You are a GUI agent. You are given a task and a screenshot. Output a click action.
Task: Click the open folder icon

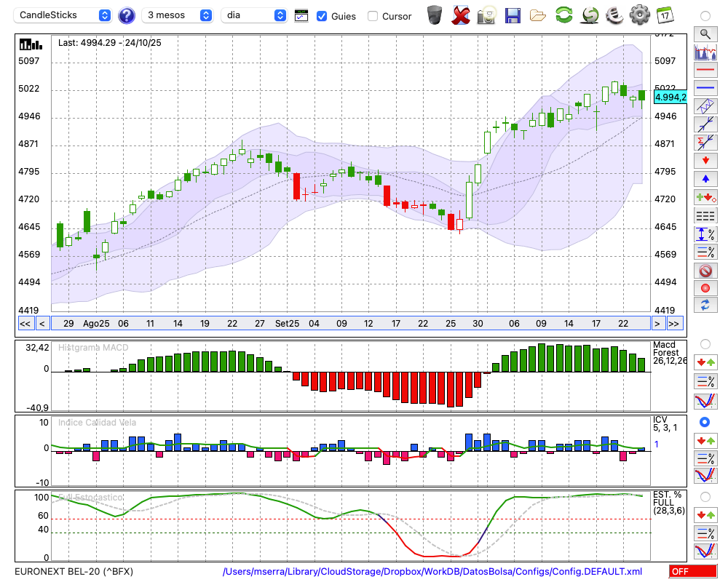(538, 15)
